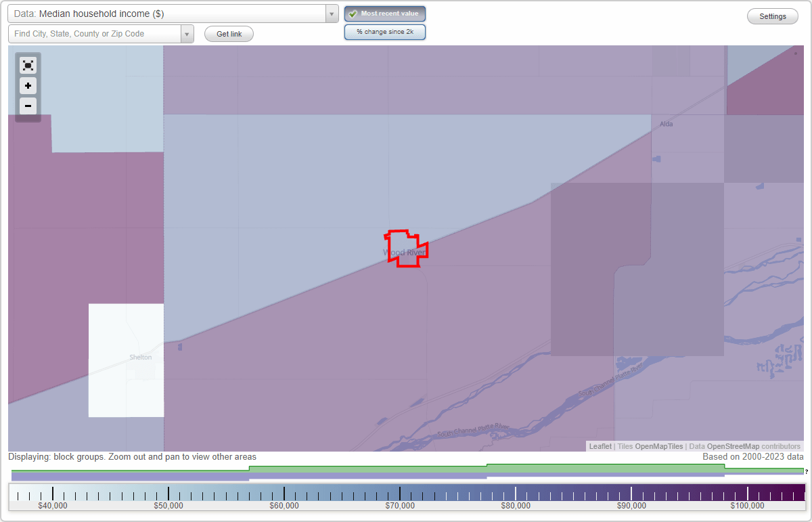Expand the map to fullscreen view
Image resolution: width=812 pixels, height=522 pixels.
(x=28, y=65)
